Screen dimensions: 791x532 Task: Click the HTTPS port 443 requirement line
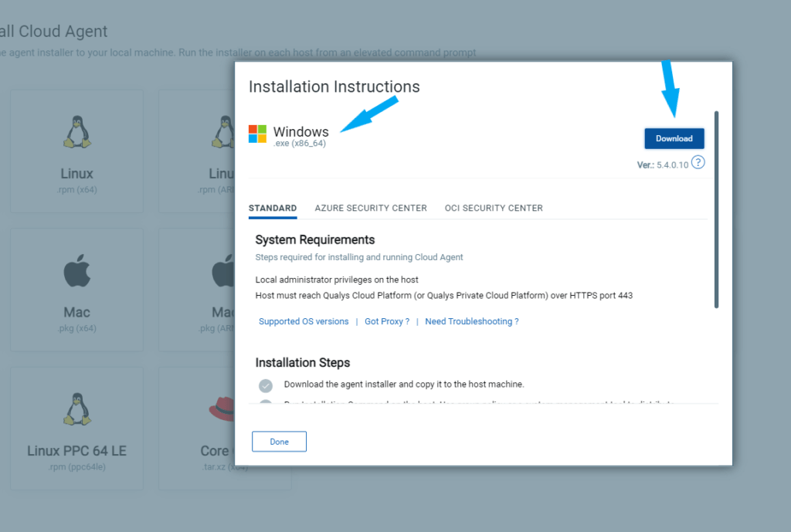[x=443, y=296]
